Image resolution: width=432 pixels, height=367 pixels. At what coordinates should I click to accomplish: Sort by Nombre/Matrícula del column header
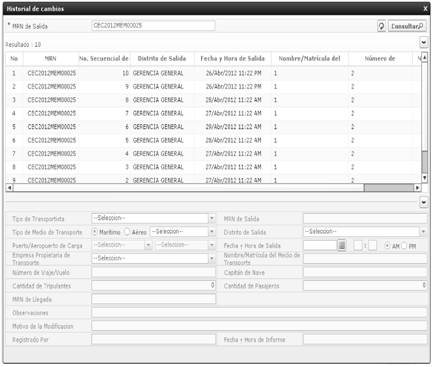coord(310,59)
